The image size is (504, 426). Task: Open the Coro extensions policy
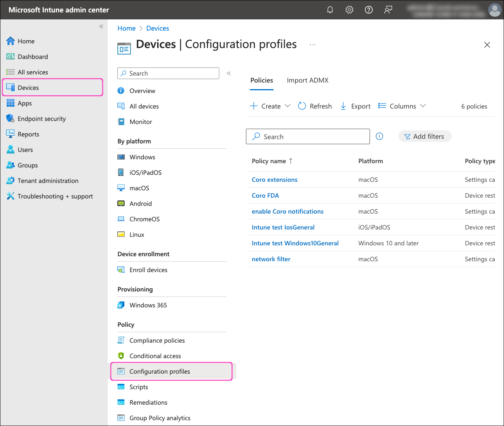274,179
